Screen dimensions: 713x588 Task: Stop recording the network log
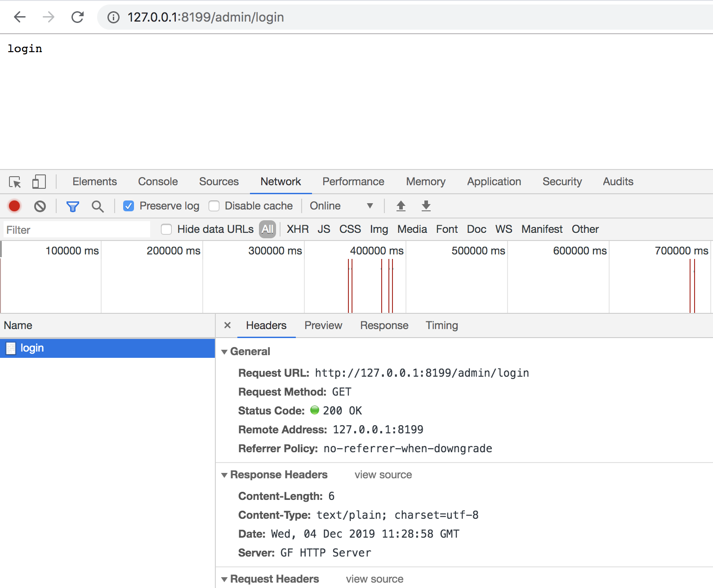point(14,206)
